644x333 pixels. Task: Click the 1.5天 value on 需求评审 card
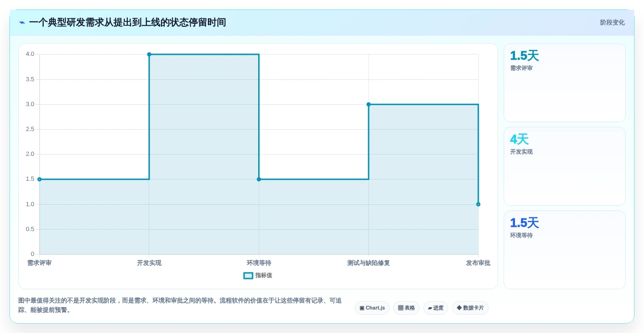tap(524, 56)
